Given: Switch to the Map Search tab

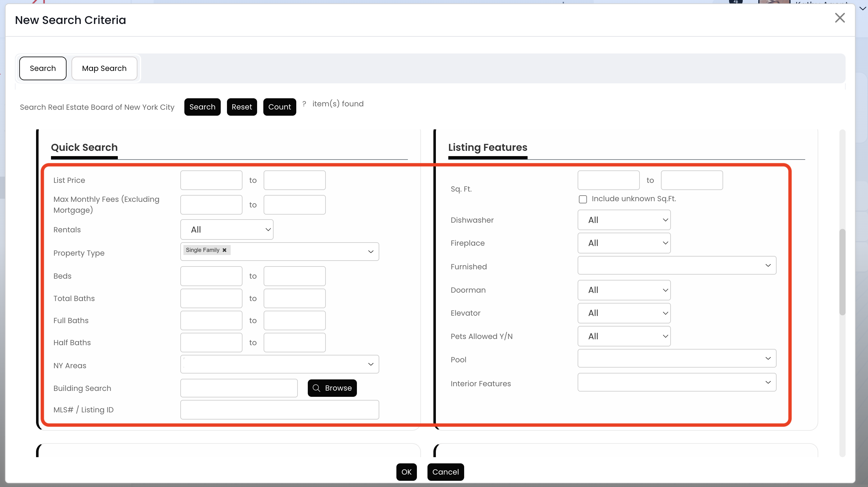Looking at the screenshot, I should click(x=104, y=68).
